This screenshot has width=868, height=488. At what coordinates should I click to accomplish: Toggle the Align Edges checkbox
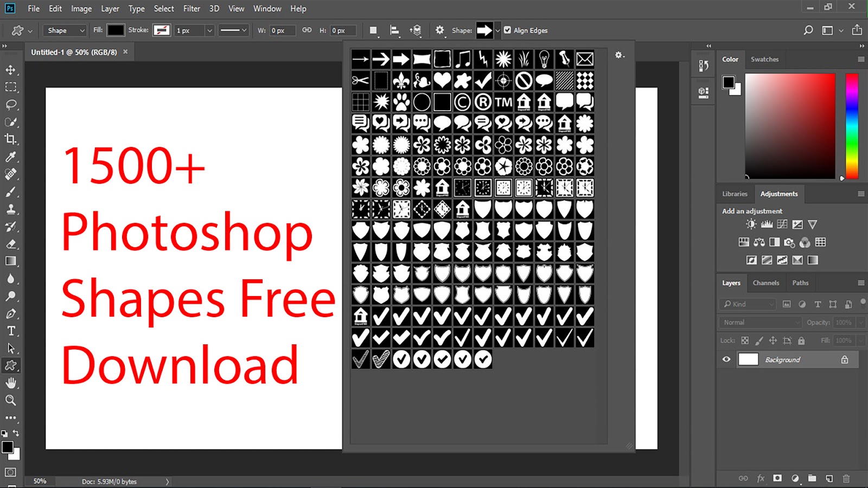507,30
